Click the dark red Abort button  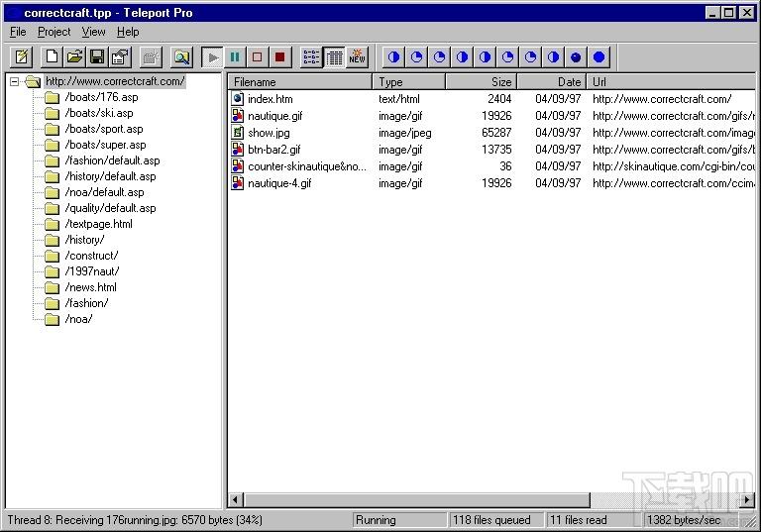[x=280, y=57]
